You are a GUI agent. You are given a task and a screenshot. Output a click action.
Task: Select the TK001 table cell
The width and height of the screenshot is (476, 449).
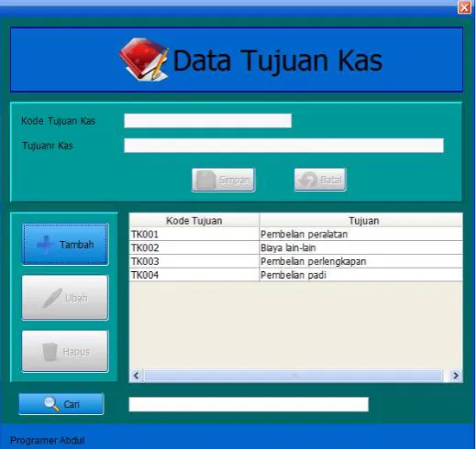pyautogui.click(x=194, y=234)
